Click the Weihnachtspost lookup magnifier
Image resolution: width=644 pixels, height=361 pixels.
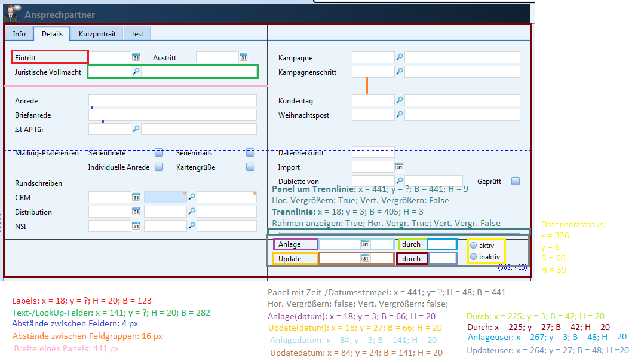click(x=400, y=115)
